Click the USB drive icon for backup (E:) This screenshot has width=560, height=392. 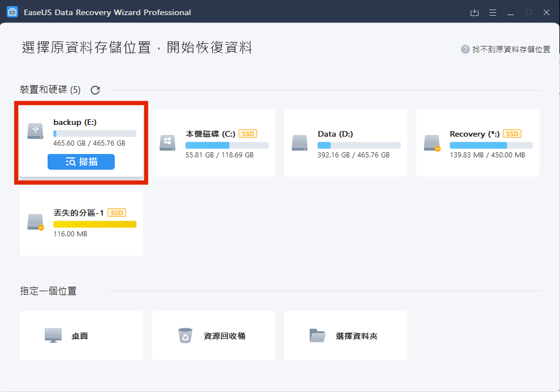click(x=35, y=131)
